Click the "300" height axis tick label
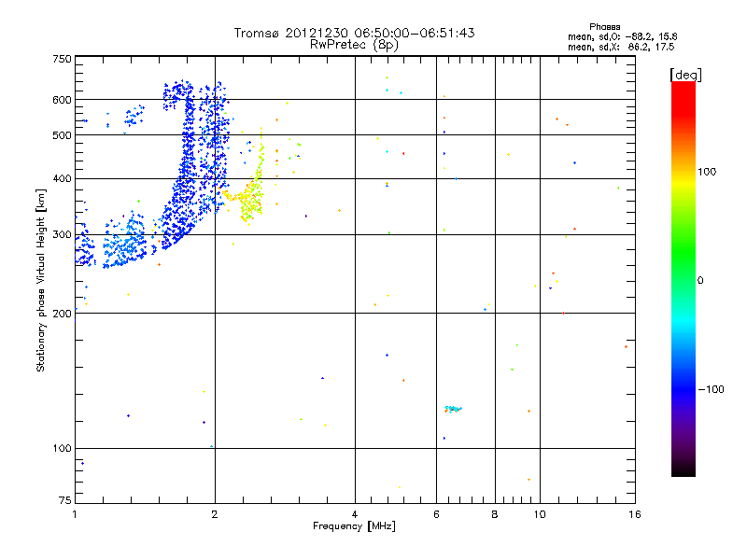Screen dimensions: 747x560 62,234
